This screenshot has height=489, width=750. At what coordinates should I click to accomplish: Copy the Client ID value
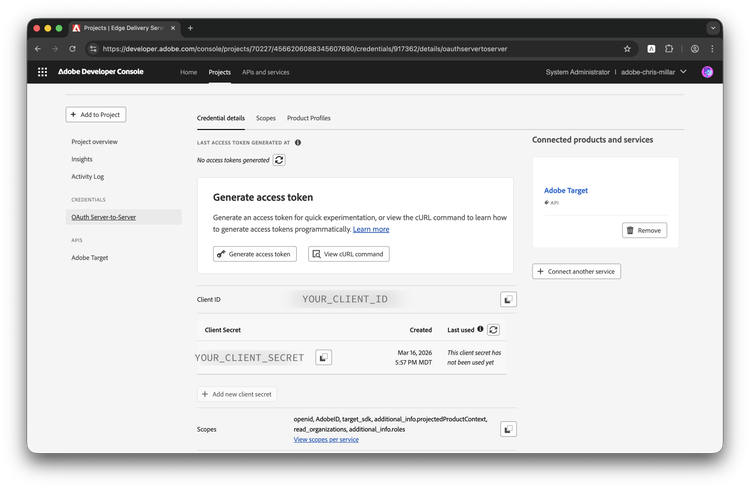pos(508,299)
